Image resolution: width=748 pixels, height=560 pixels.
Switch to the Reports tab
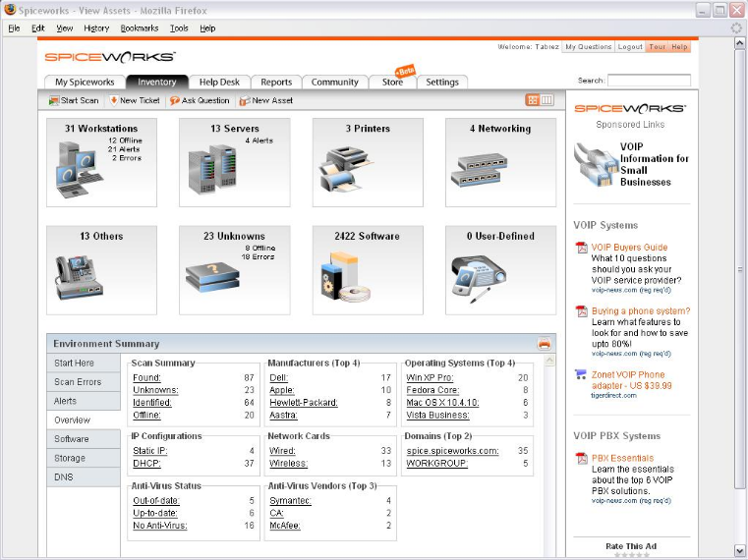(276, 83)
